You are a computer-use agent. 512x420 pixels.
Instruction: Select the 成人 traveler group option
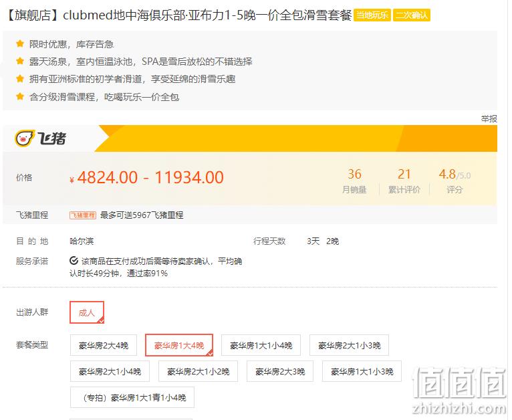pyautogui.click(x=87, y=312)
